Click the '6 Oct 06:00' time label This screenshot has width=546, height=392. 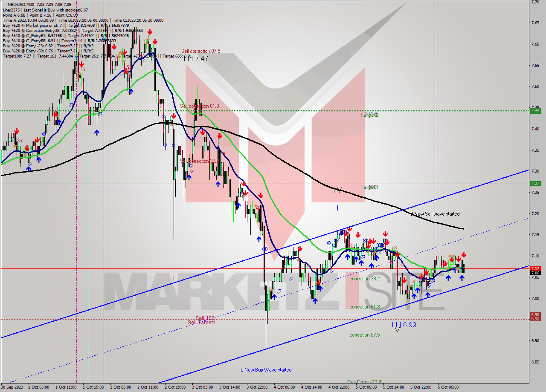click(448, 387)
